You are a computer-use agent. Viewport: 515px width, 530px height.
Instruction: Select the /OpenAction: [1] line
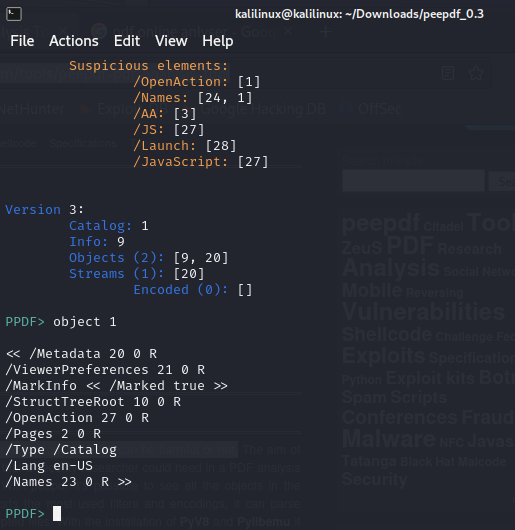(197, 82)
